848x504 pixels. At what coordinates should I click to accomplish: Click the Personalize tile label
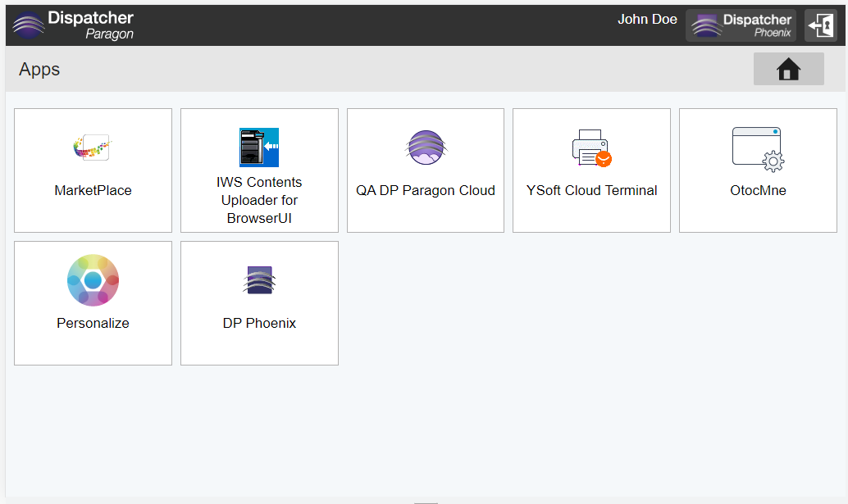coord(93,323)
